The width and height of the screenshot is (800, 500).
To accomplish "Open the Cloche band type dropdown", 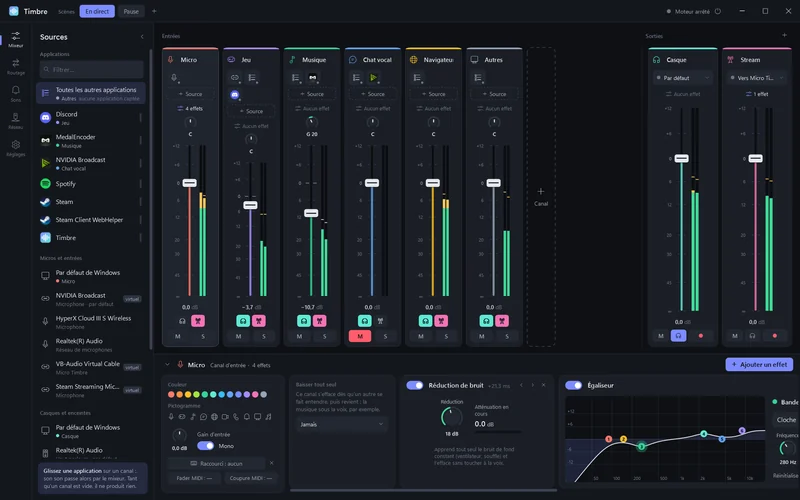I will 786,419.
